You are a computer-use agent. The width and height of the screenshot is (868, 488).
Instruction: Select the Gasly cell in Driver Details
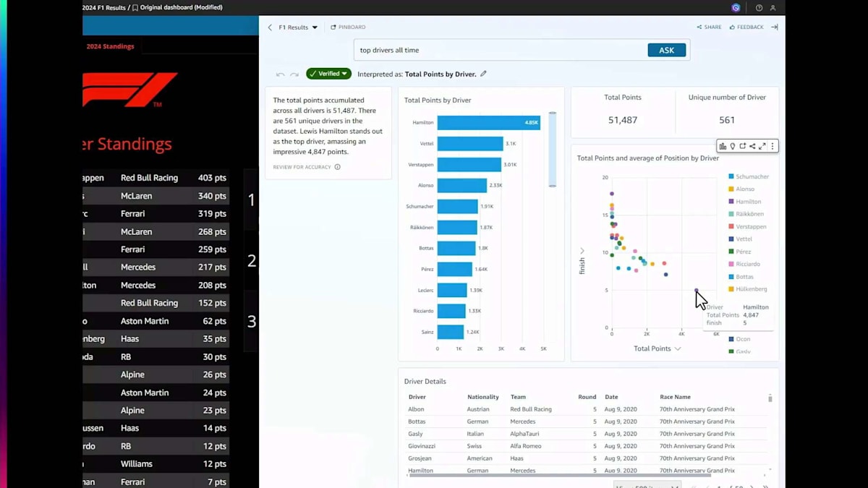[x=416, y=434]
